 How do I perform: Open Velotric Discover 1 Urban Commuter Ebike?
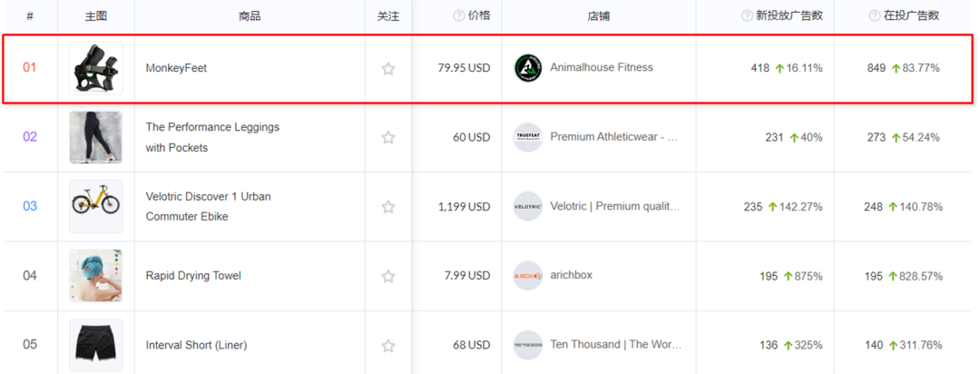pyautogui.click(x=208, y=206)
